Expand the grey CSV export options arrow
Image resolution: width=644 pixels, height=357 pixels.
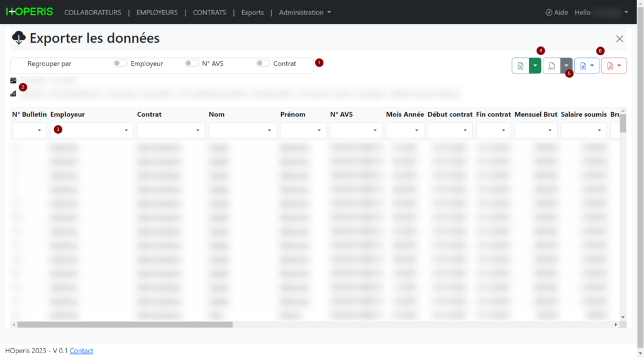(x=566, y=66)
